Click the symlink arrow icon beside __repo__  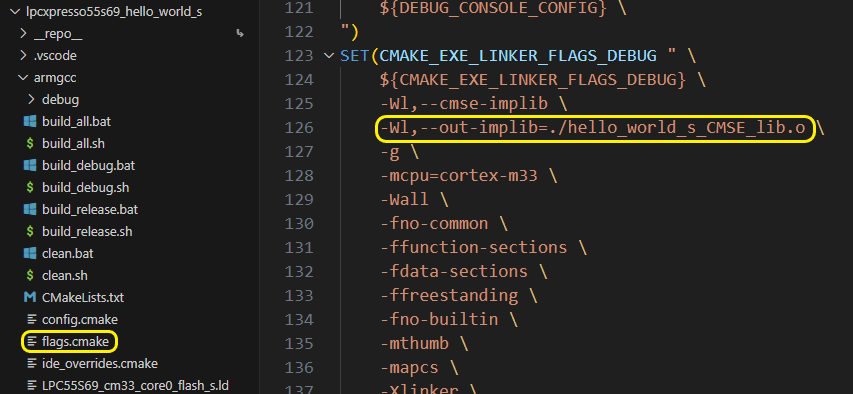(x=240, y=34)
